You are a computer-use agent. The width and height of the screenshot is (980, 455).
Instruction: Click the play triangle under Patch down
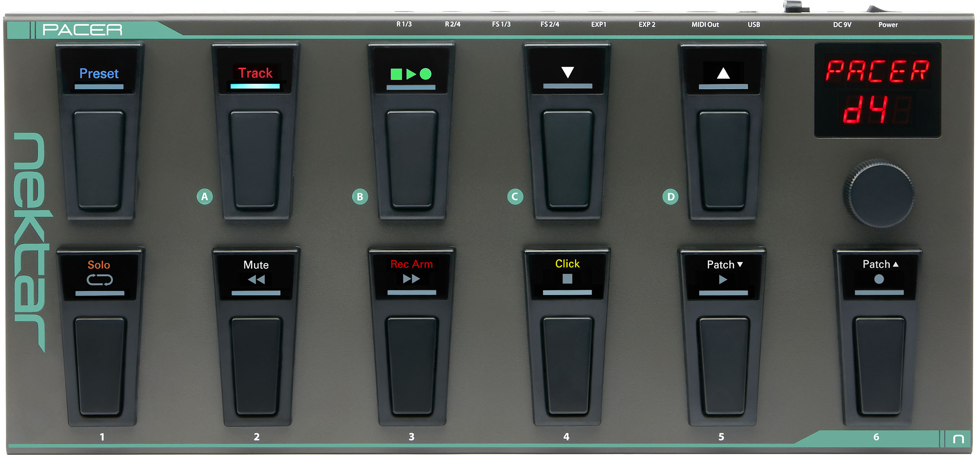[723, 280]
